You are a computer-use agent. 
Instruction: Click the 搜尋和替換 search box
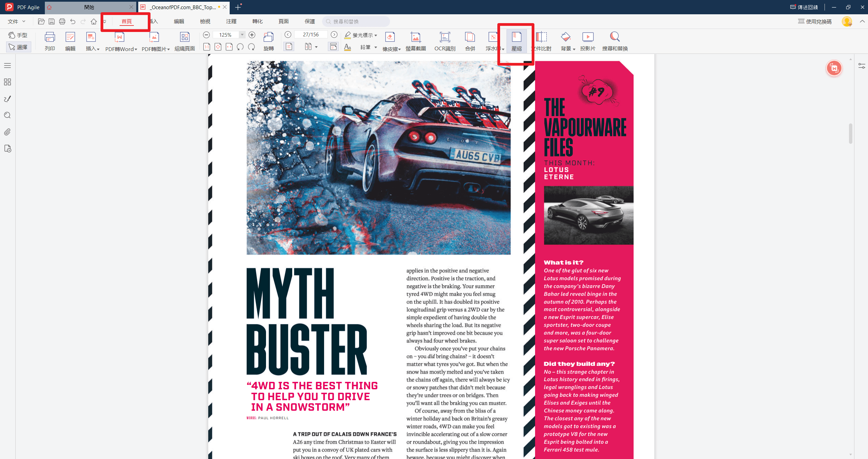[356, 21]
